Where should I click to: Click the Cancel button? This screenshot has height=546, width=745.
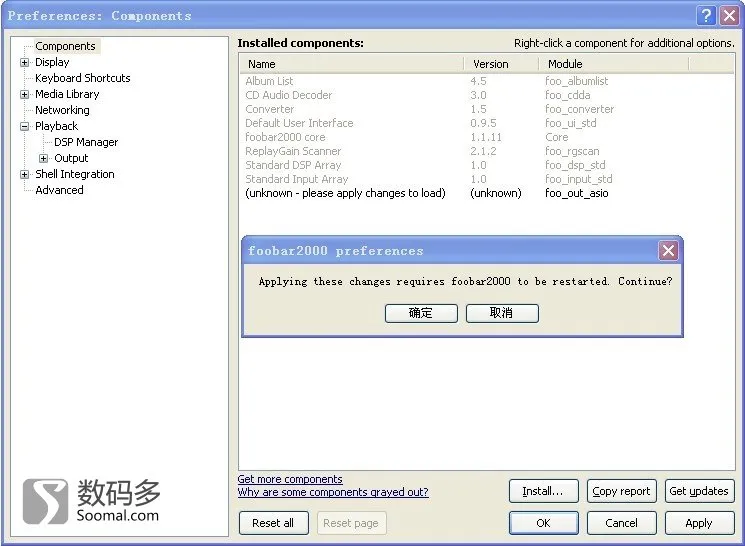tap(621, 523)
